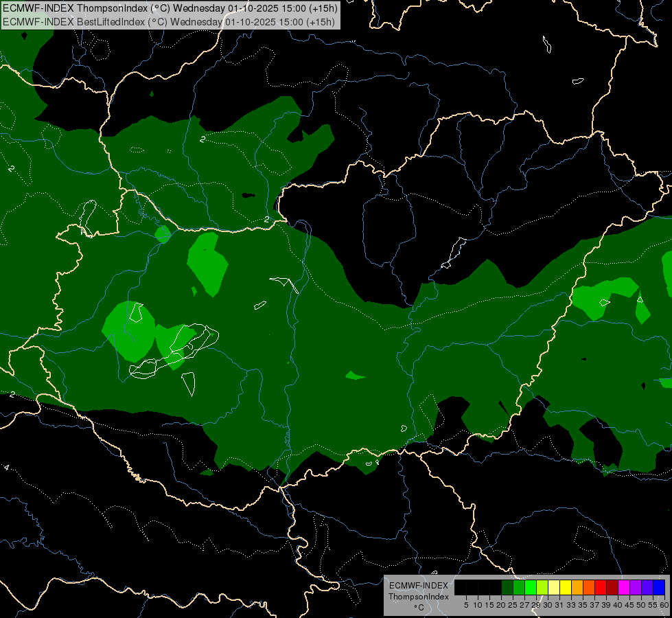The height and width of the screenshot is (618, 672).
Task: Select the pure yellow 31-33 legend swatch
Action: tap(566, 587)
